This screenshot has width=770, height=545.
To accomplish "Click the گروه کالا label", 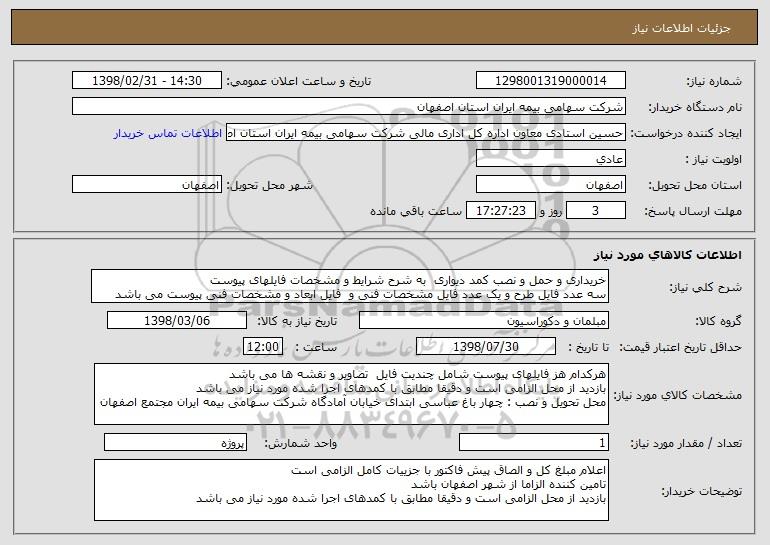I will point(718,321).
